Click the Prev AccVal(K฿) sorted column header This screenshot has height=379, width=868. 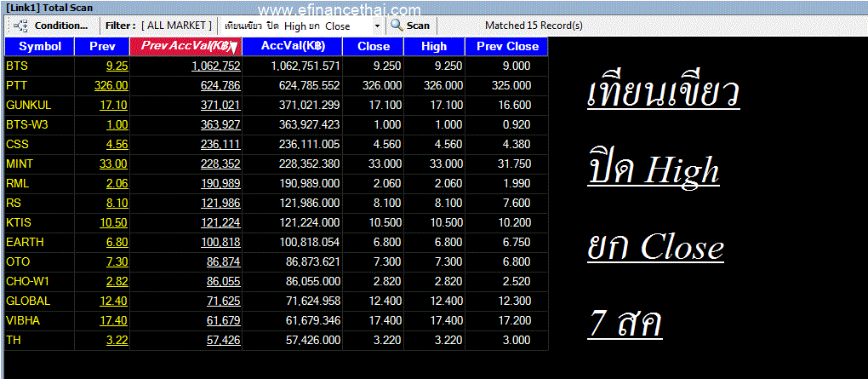pyautogui.click(x=186, y=47)
